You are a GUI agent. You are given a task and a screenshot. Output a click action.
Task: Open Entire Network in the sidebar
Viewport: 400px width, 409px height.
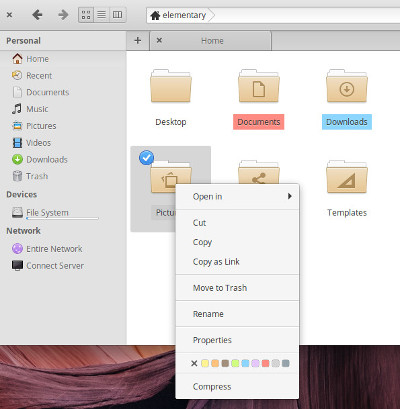click(47, 249)
